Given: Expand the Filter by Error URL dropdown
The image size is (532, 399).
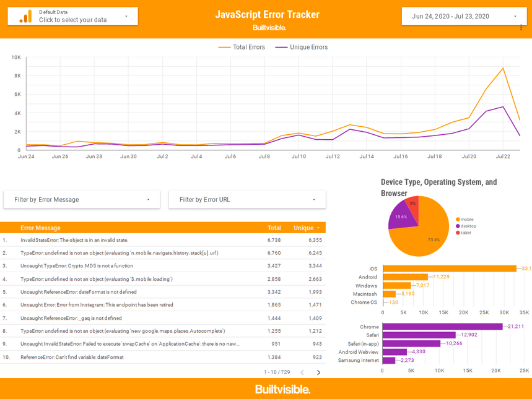Looking at the screenshot, I should pyautogui.click(x=246, y=199).
